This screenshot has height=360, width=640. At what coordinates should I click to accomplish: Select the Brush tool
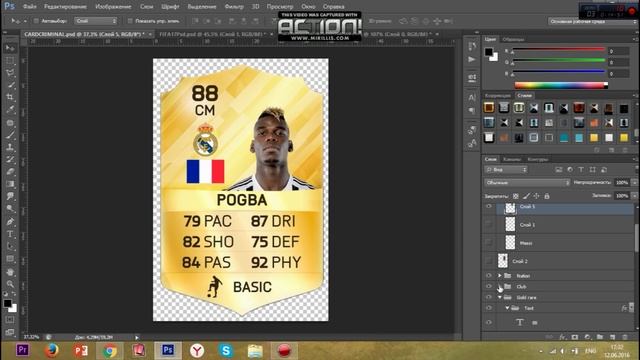[10, 135]
